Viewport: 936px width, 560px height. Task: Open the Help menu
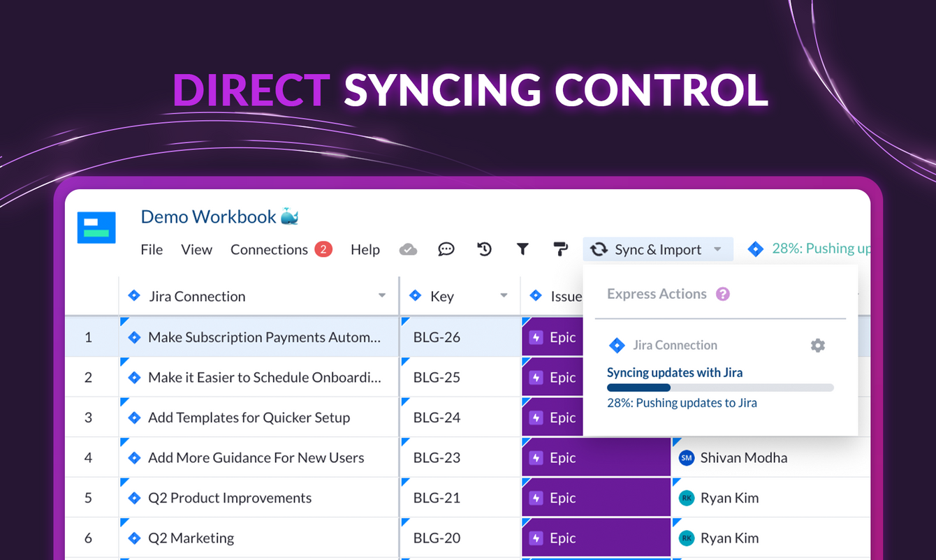coord(365,249)
